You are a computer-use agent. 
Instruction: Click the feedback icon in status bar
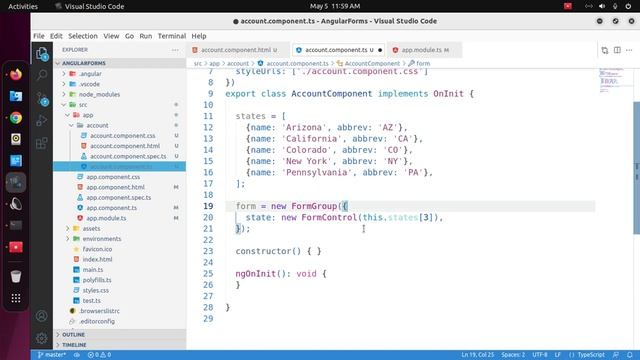click(616, 355)
